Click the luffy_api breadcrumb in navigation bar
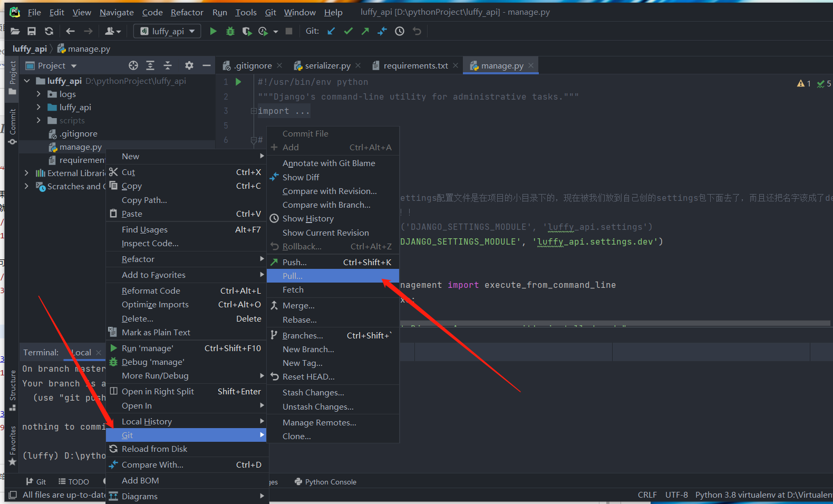Screen dimensions: 833x504 point(30,49)
